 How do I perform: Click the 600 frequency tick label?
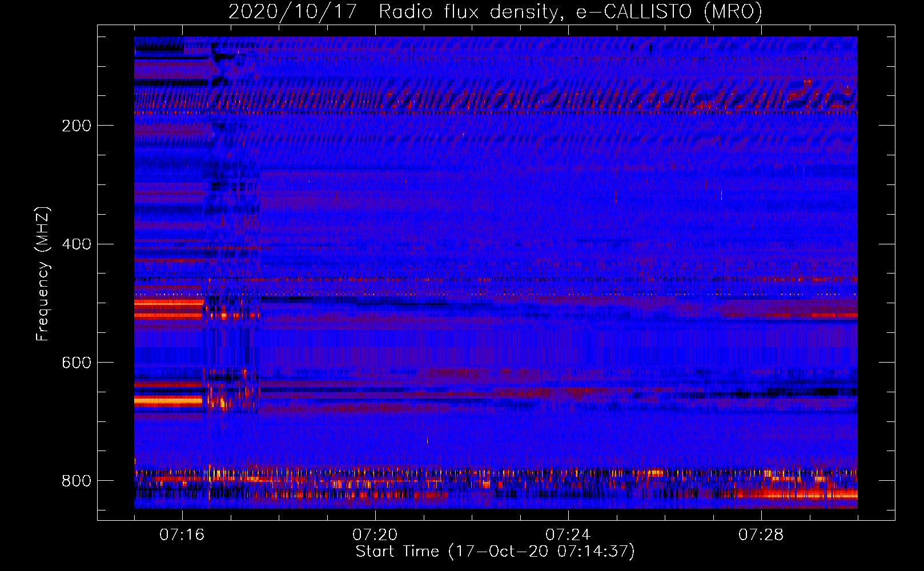point(77,363)
